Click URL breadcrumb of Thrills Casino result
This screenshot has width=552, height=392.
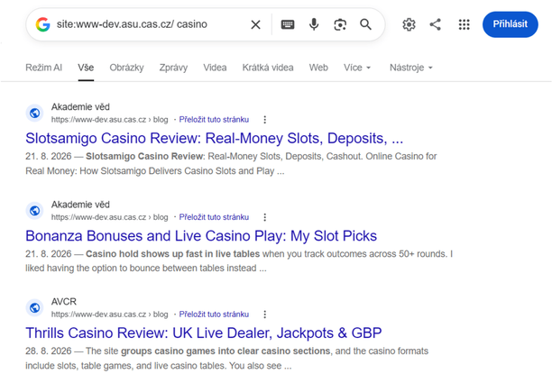(x=109, y=315)
